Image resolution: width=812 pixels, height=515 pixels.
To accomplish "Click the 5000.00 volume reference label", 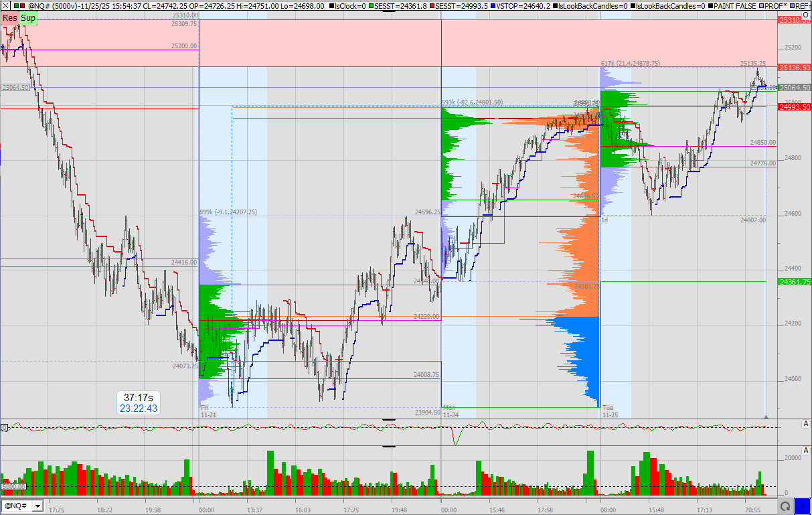I will [x=14, y=486].
